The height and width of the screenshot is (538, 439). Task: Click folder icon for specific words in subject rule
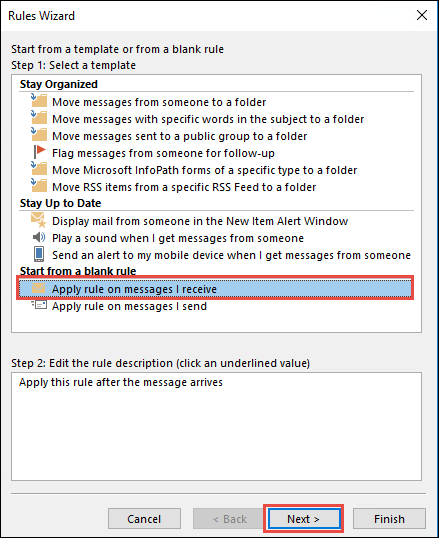pos(39,118)
